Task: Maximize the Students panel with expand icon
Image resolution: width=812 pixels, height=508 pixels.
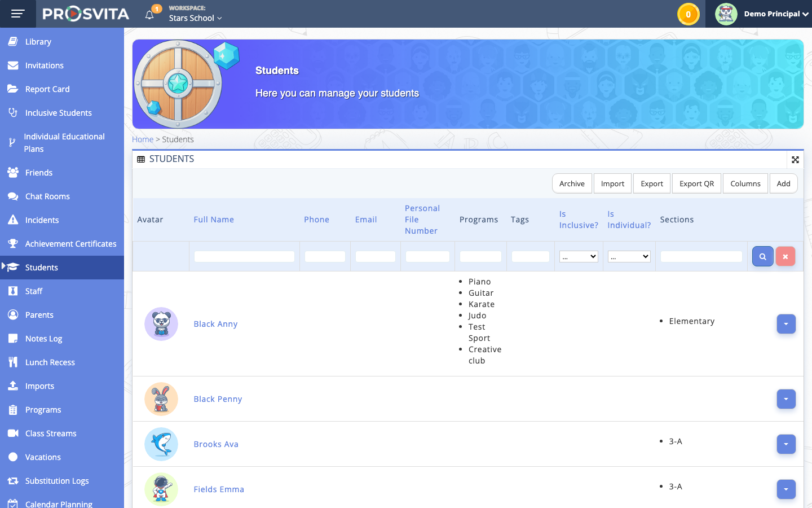Action: point(795,160)
